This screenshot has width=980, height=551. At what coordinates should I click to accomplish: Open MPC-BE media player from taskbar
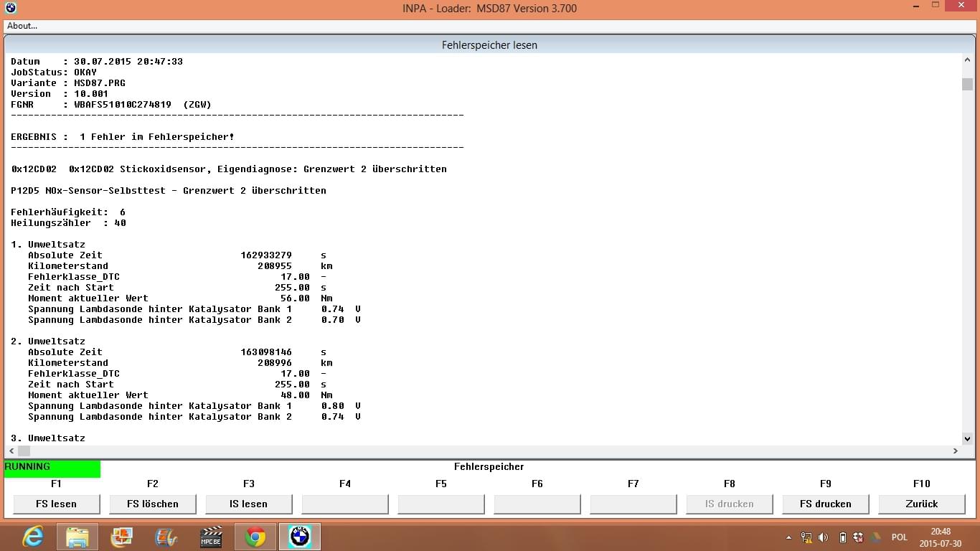(211, 537)
